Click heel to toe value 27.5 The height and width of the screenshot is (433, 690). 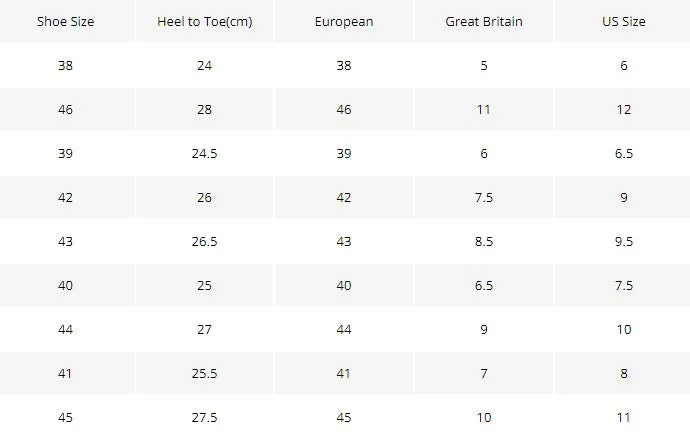coord(205,418)
